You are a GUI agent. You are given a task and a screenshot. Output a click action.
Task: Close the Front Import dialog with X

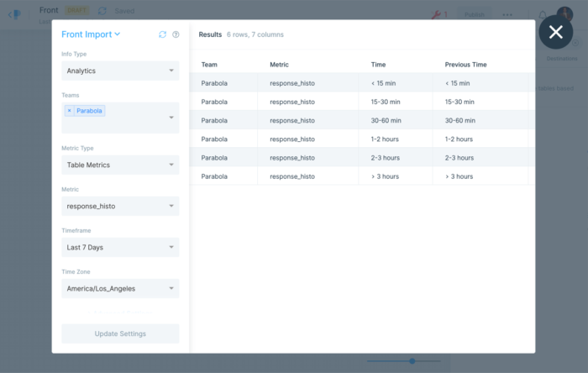coord(556,32)
